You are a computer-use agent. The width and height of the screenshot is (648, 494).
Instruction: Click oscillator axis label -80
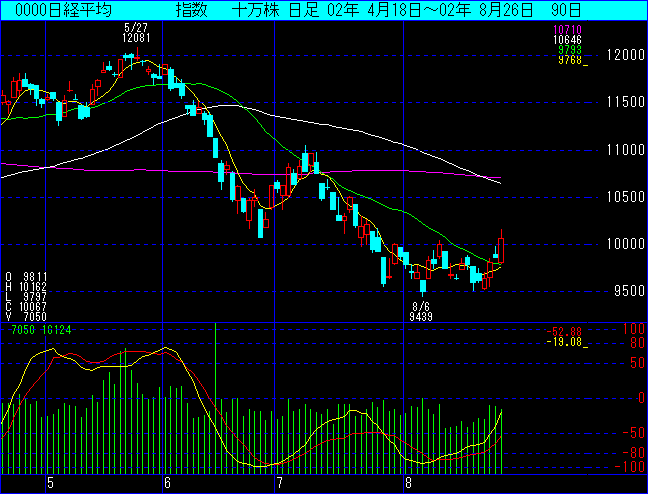[x=634, y=453]
